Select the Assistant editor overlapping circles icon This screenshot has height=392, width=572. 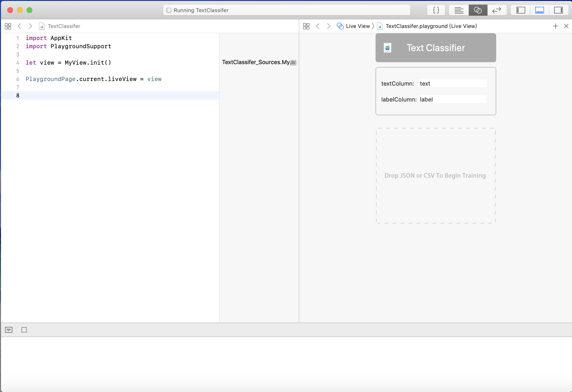477,10
